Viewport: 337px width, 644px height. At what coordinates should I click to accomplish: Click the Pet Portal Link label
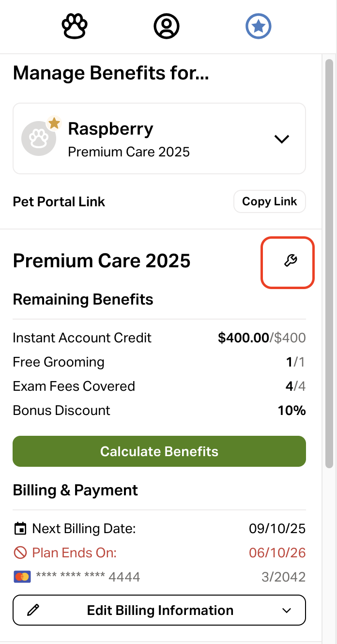(x=59, y=201)
